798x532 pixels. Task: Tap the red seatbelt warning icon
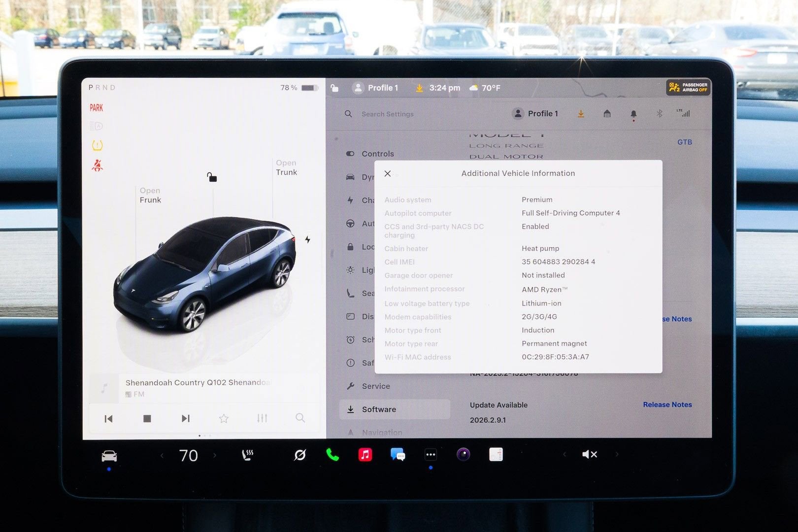pyautogui.click(x=97, y=166)
